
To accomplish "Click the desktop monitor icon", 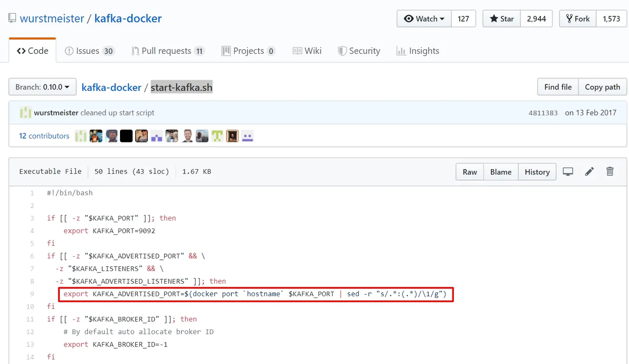I will (568, 171).
